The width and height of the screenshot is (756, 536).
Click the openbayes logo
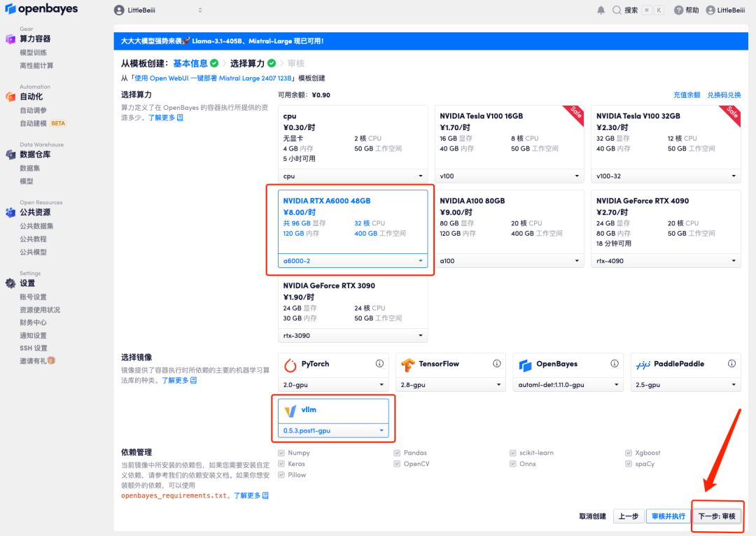41,9
